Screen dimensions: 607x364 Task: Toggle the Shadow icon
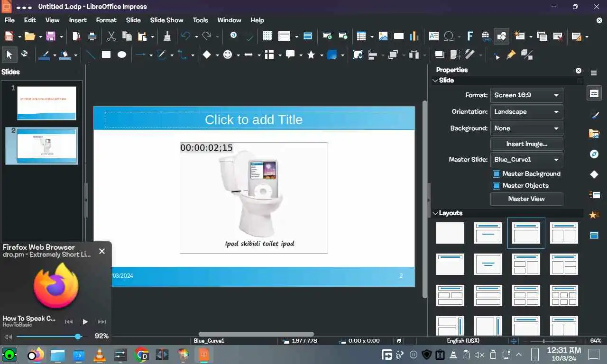pos(439,55)
